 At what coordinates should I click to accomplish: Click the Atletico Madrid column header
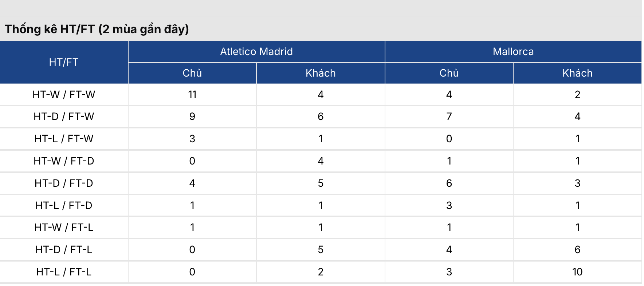(x=256, y=51)
